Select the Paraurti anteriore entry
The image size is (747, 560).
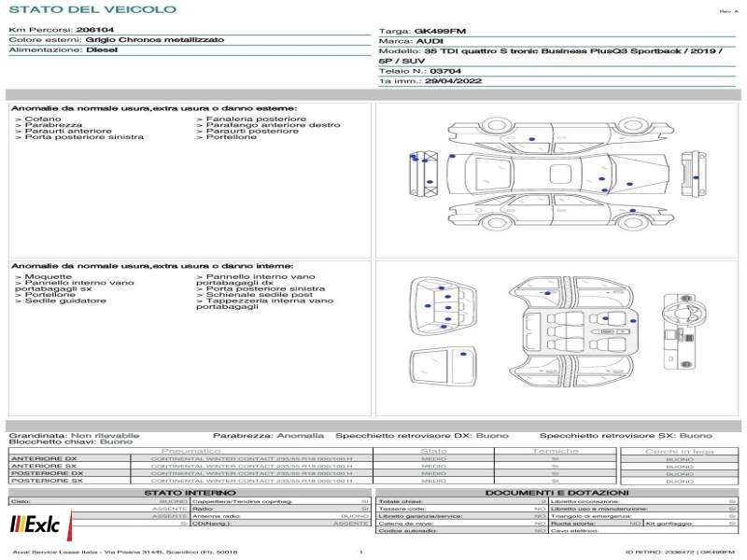[68, 131]
